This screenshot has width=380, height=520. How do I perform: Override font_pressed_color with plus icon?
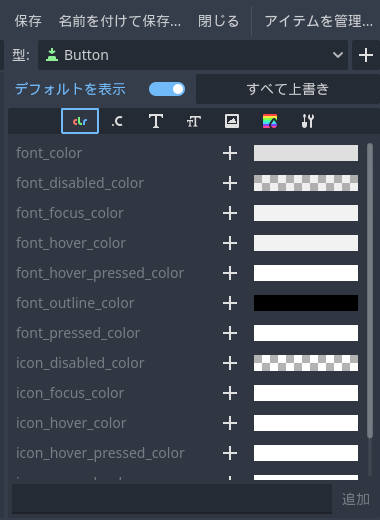click(230, 333)
